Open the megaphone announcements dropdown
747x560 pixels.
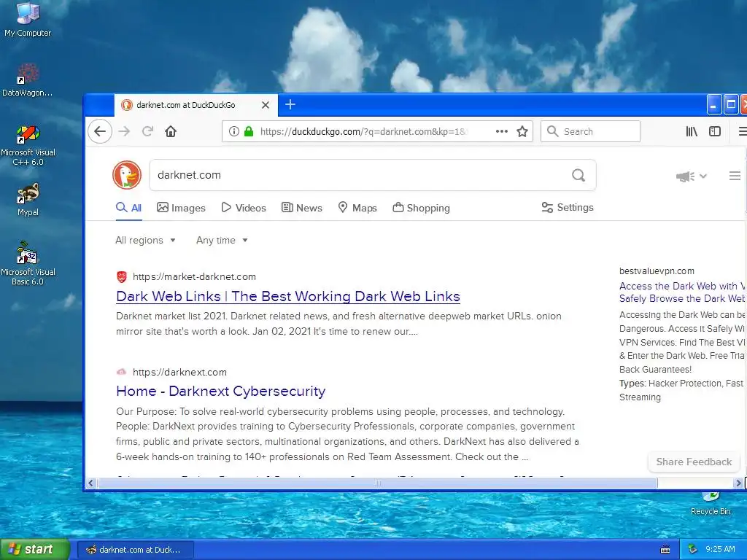click(x=692, y=176)
